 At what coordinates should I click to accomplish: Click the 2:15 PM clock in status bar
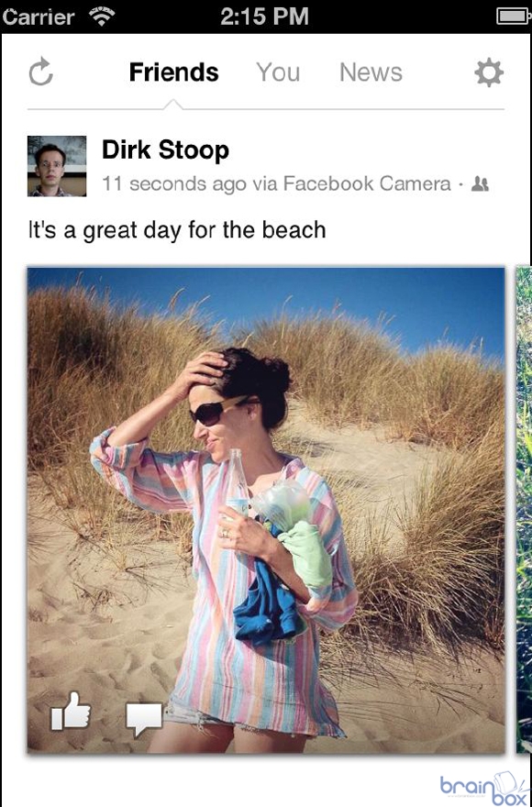coord(264,17)
